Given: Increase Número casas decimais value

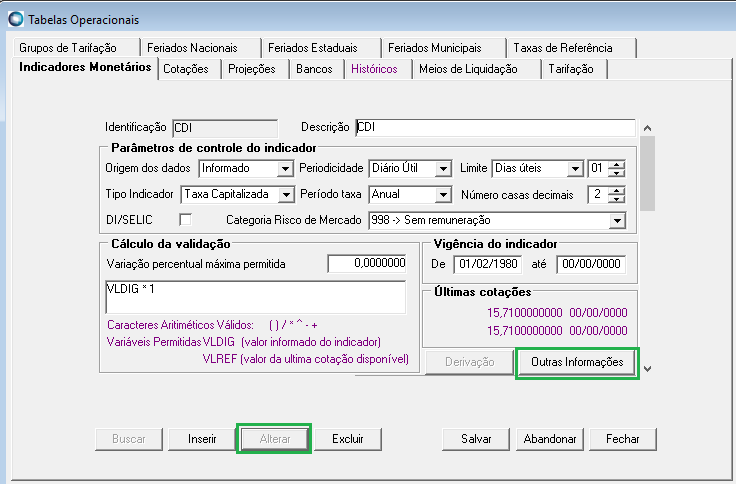Looking at the screenshot, I should 616,191.
